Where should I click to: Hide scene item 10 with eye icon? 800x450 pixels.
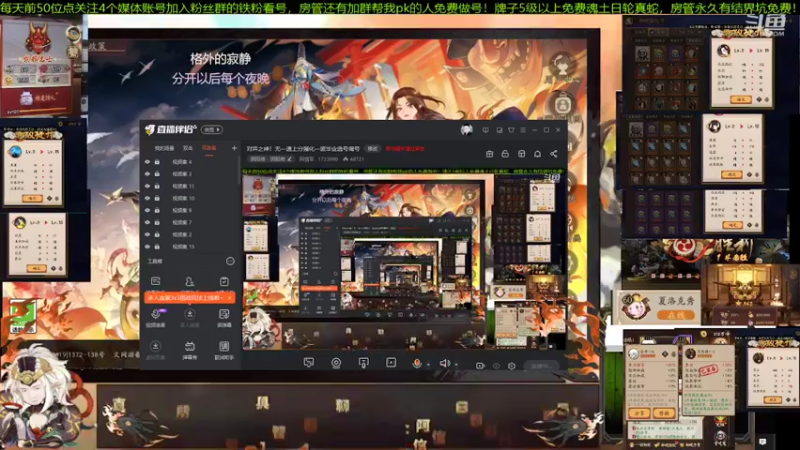(x=147, y=198)
